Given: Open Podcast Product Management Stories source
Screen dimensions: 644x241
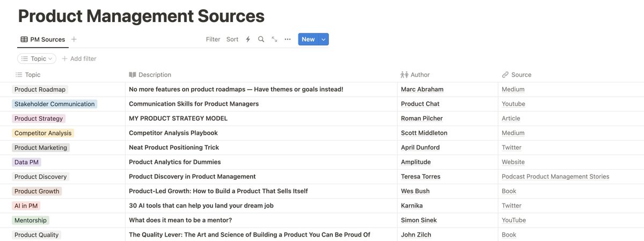Looking at the screenshot, I should (555, 176).
